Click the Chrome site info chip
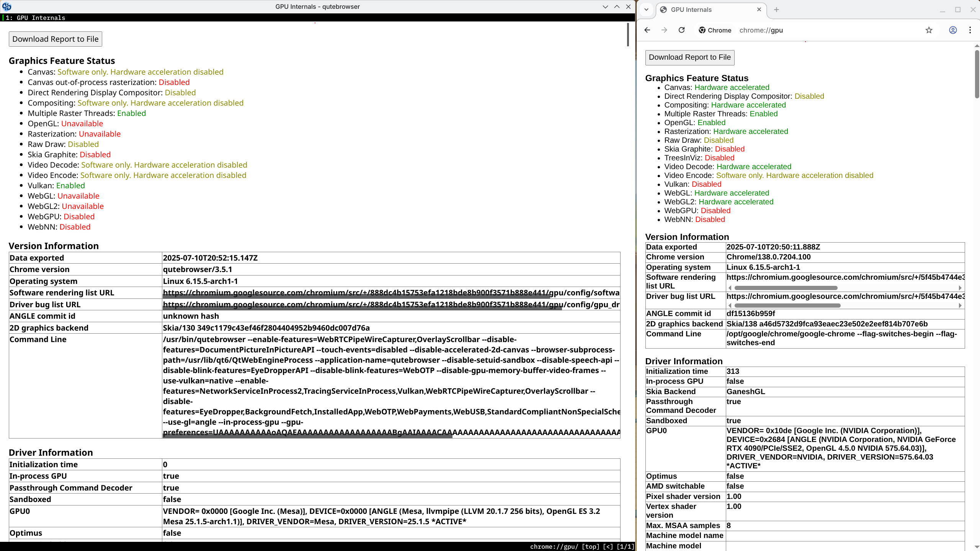 (x=715, y=30)
